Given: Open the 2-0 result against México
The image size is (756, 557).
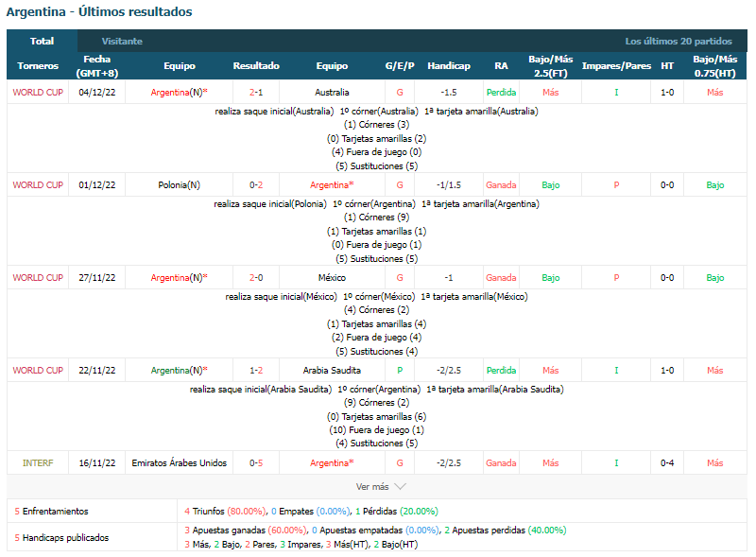Looking at the screenshot, I should pyautogui.click(x=256, y=277).
